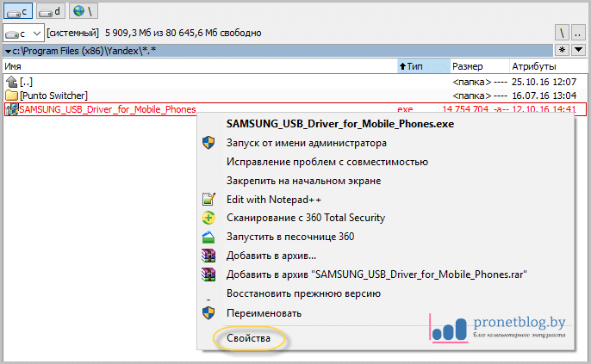Click the current path bar
The image size is (591, 364).
[x=277, y=51]
